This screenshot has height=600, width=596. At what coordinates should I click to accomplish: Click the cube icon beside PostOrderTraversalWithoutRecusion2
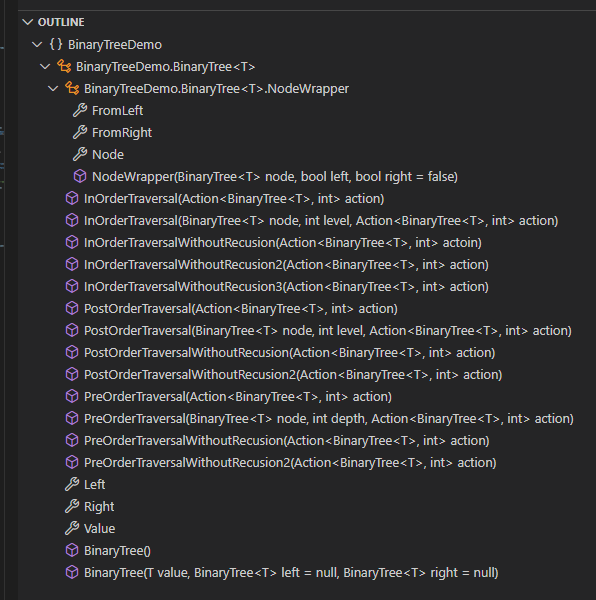(x=72, y=375)
